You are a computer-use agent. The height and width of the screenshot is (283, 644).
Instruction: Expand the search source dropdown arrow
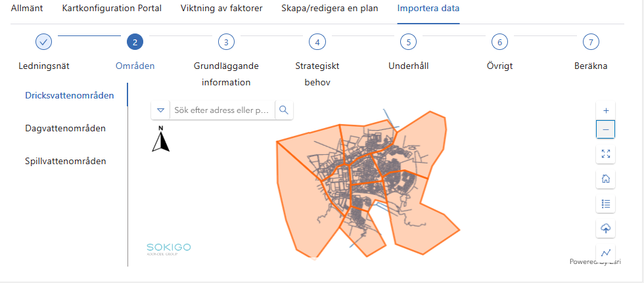(x=161, y=110)
